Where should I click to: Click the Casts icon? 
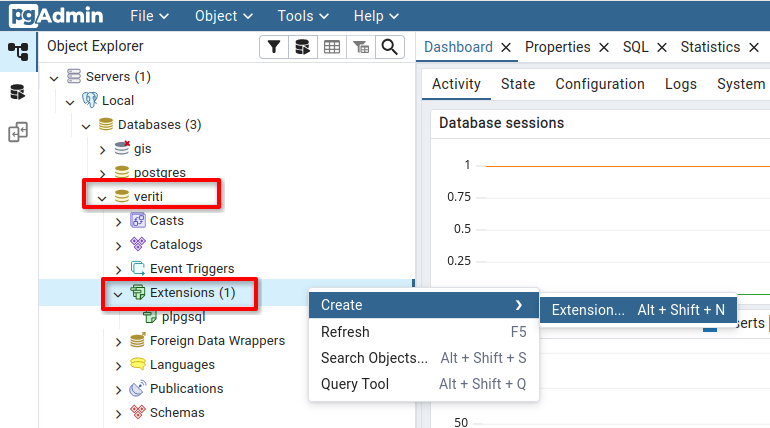tap(138, 220)
